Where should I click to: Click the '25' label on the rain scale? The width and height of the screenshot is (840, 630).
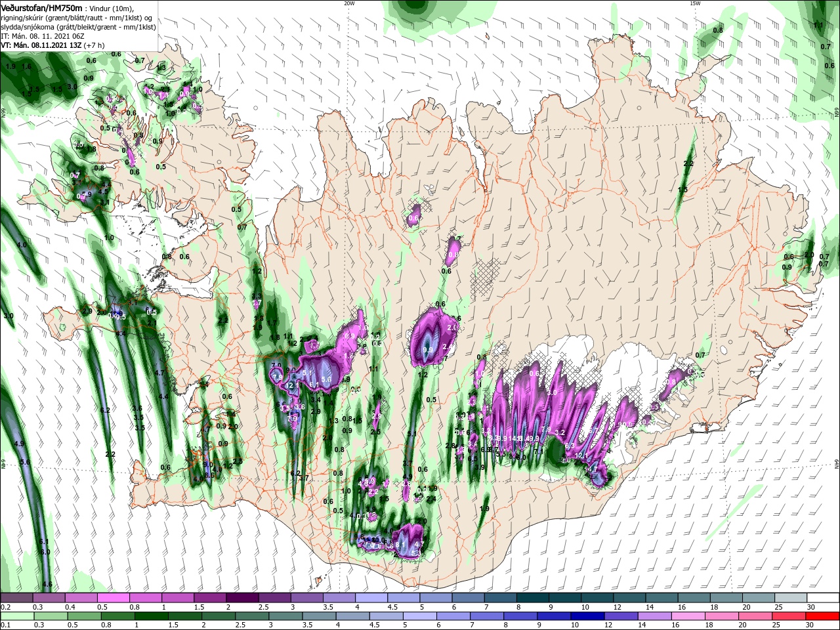(x=776, y=625)
